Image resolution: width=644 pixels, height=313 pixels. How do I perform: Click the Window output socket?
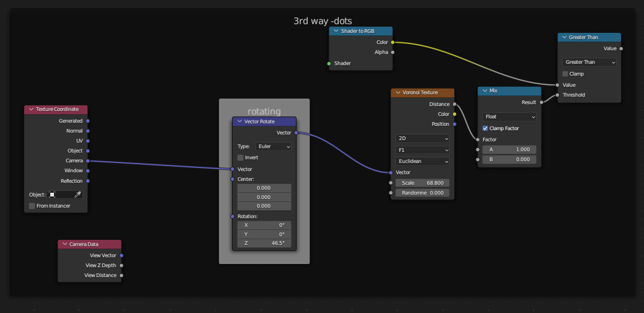click(88, 170)
